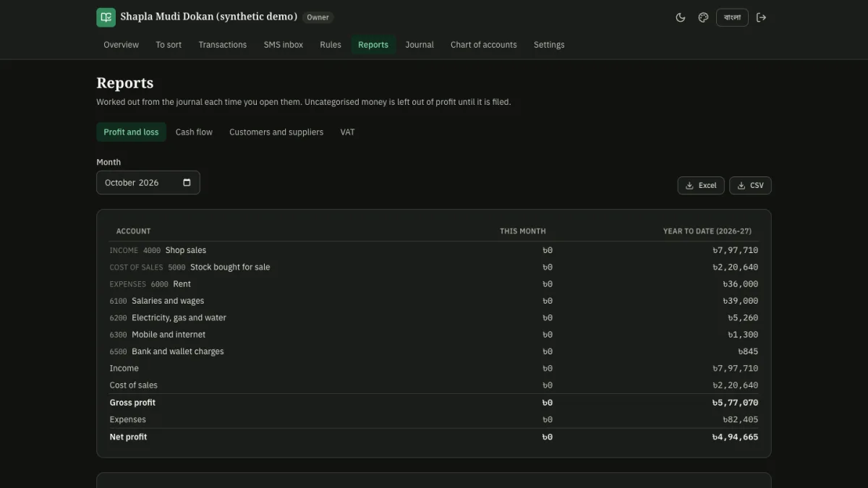Select the Reports nav item

pos(373,45)
